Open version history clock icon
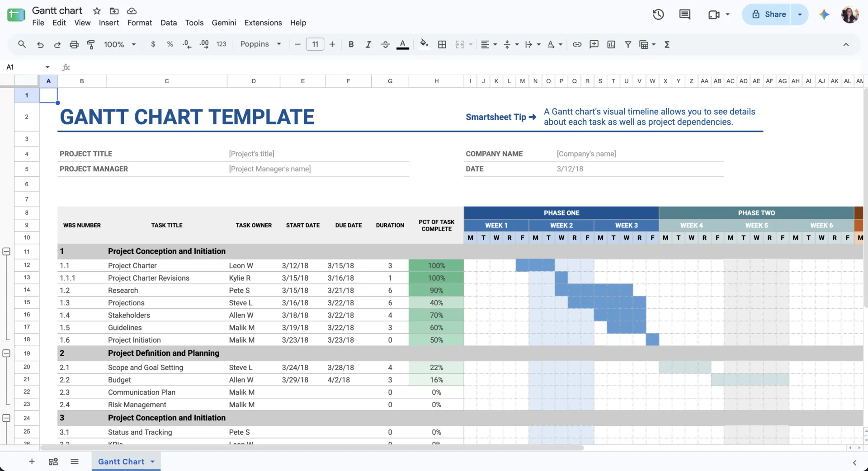Image resolution: width=868 pixels, height=471 pixels. (x=658, y=14)
